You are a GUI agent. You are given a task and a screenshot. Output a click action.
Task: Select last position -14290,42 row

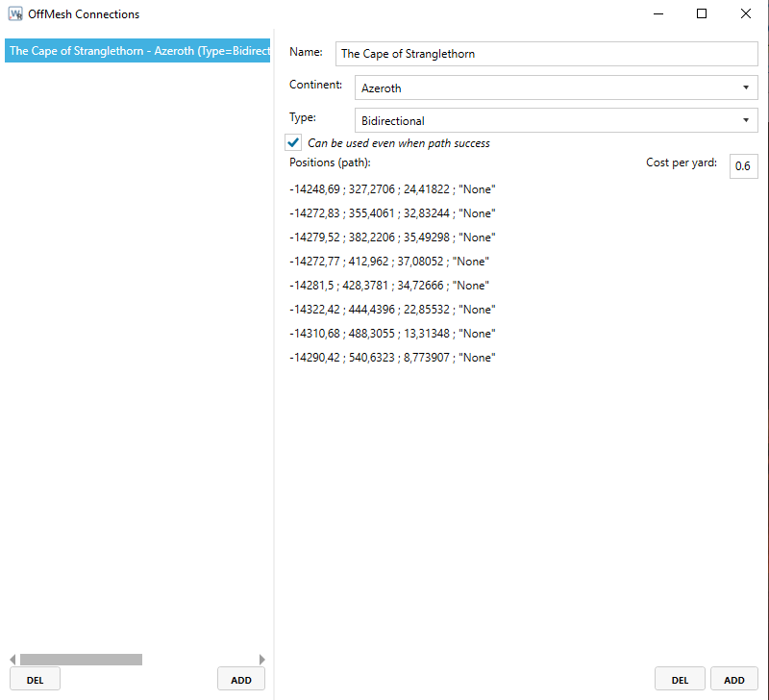(x=392, y=358)
